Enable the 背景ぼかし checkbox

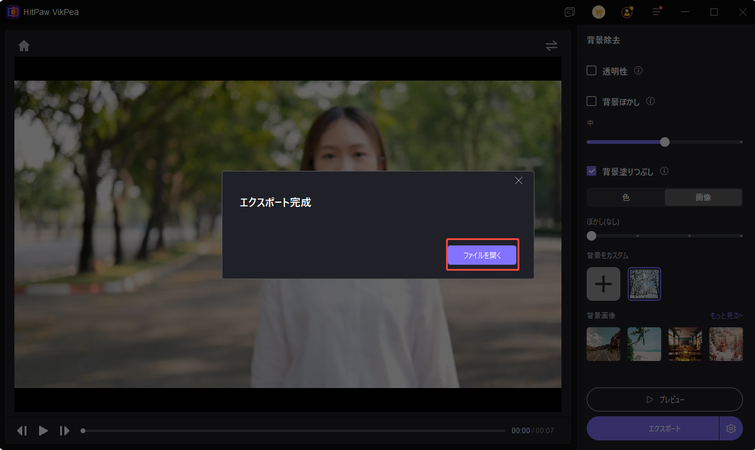591,101
